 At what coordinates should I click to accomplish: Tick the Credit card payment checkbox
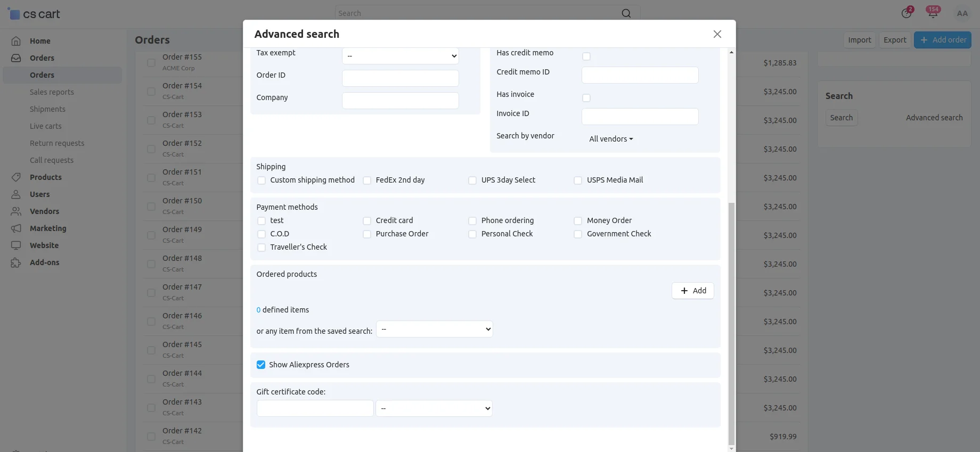[x=367, y=221]
